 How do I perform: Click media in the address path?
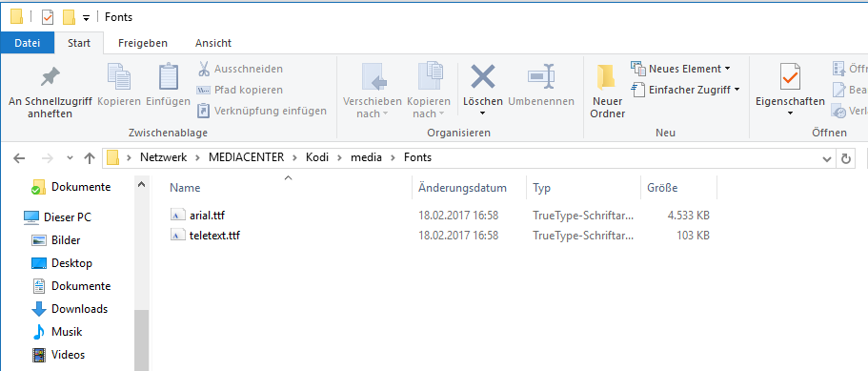[x=367, y=157]
